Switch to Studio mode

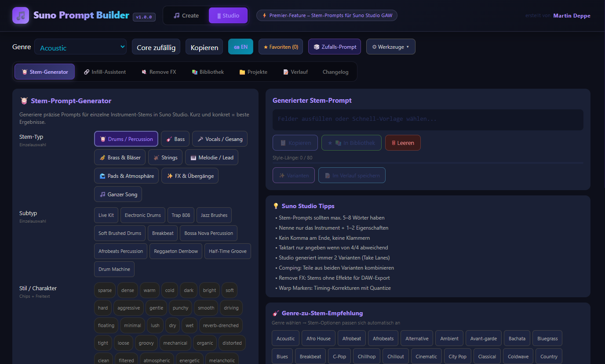click(x=228, y=15)
